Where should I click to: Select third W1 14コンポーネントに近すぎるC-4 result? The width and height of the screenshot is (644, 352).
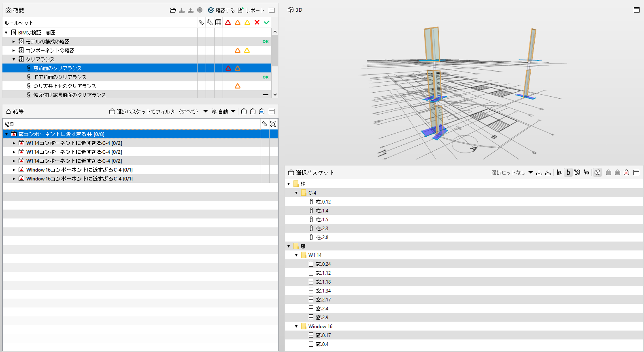click(x=140, y=161)
